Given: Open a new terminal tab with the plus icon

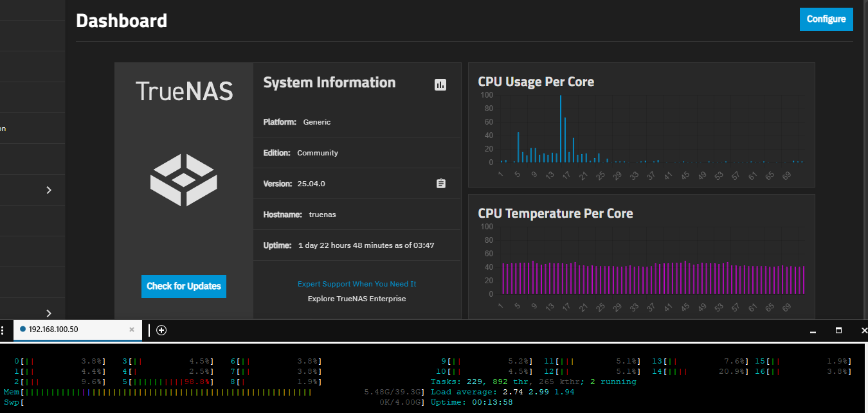Looking at the screenshot, I should click(161, 330).
